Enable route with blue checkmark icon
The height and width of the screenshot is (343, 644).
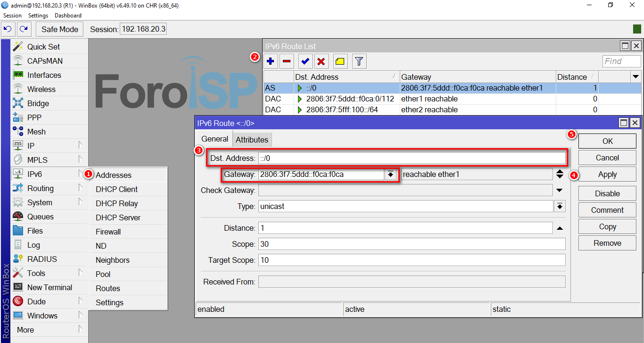(x=305, y=61)
